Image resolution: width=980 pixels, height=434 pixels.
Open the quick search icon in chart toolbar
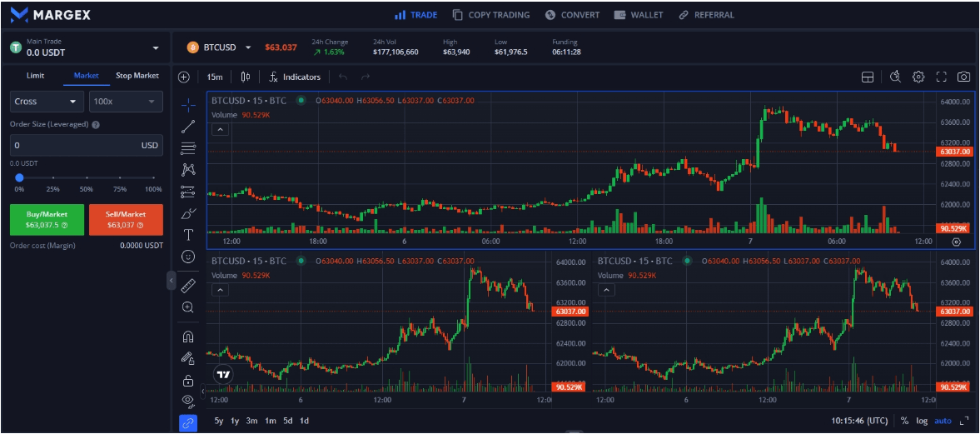pyautogui.click(x=895, y=77)
